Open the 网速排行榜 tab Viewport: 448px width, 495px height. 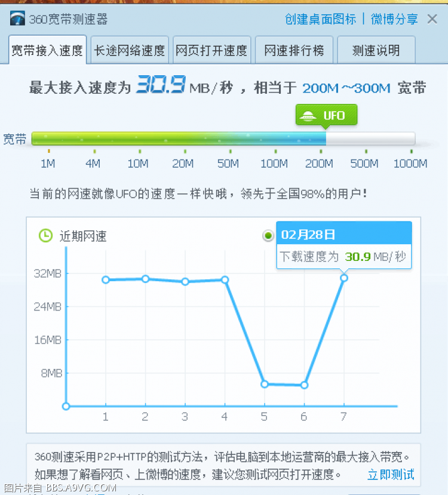(x=294, y=50)
